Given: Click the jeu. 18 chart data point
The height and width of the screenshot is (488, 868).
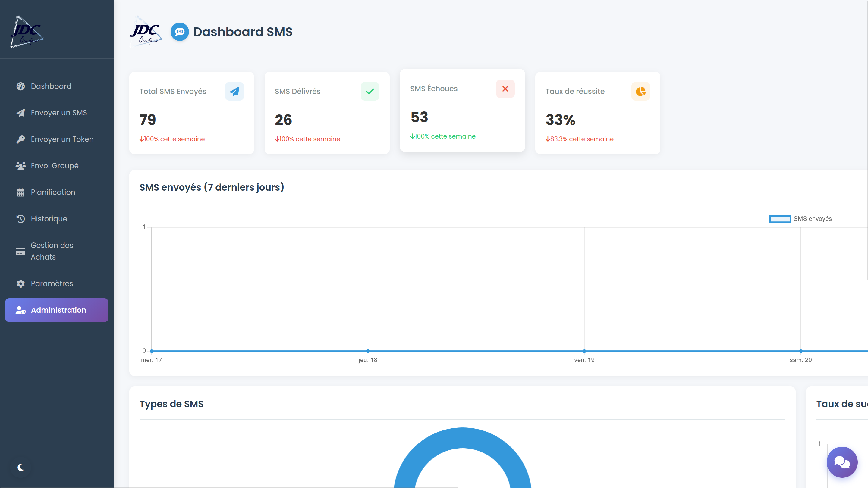Looking at the screenshot, I should (x=368, y=351).
